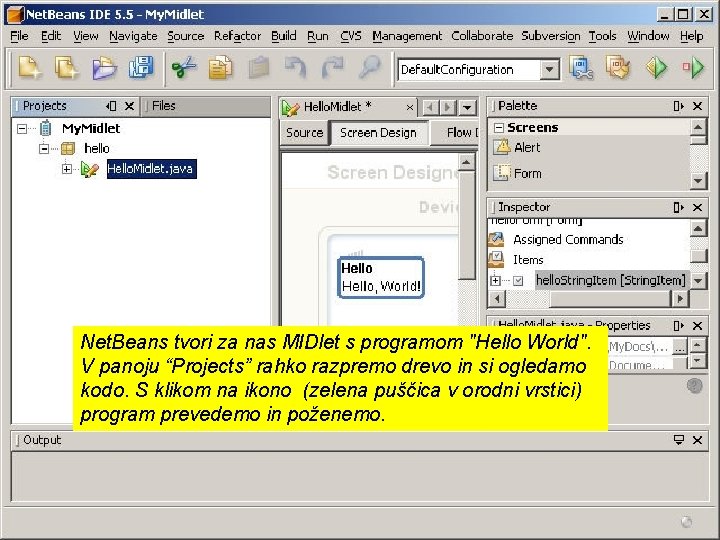Viewport: 720px width, 540px height.
Task: Click the Paste clipboard icon
Action: [x=259, y=68]
